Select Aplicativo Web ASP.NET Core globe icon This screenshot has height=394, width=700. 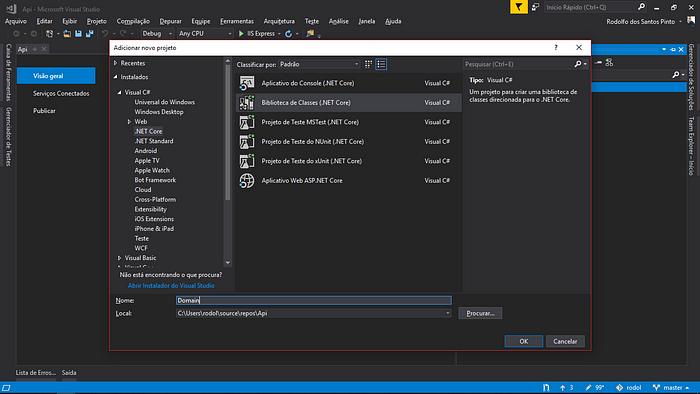click(x=246, y=181)
